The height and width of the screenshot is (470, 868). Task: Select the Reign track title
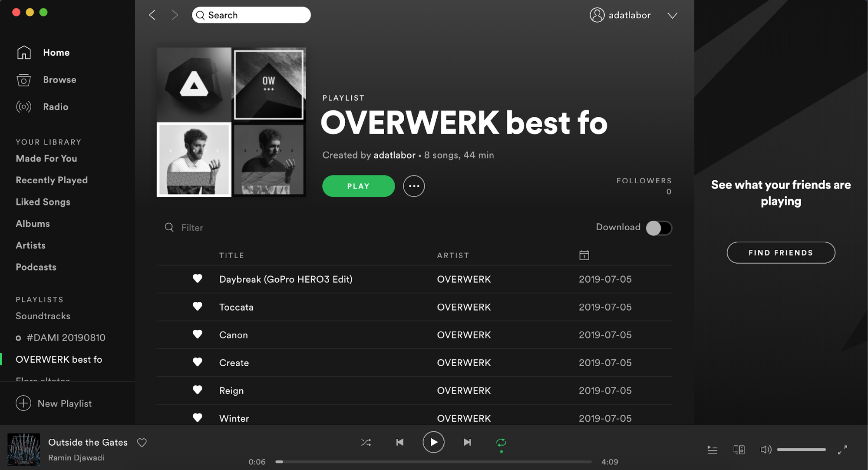click(x=231, y=391)
